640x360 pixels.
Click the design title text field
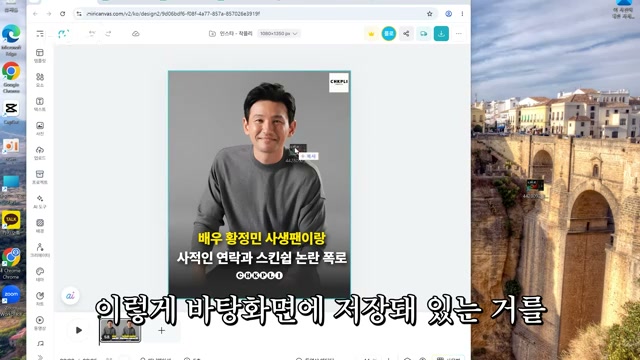[x=236, y=33]
